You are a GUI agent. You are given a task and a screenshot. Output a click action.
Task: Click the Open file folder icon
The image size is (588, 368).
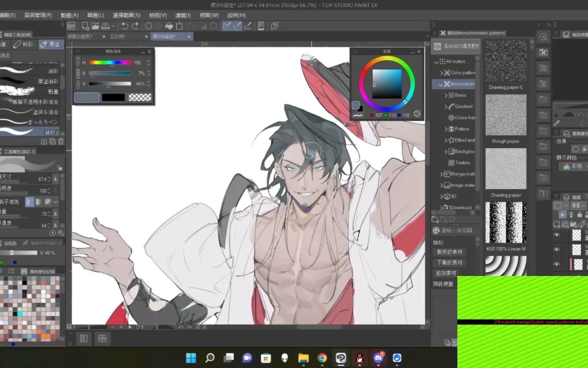tap(95, 26)
